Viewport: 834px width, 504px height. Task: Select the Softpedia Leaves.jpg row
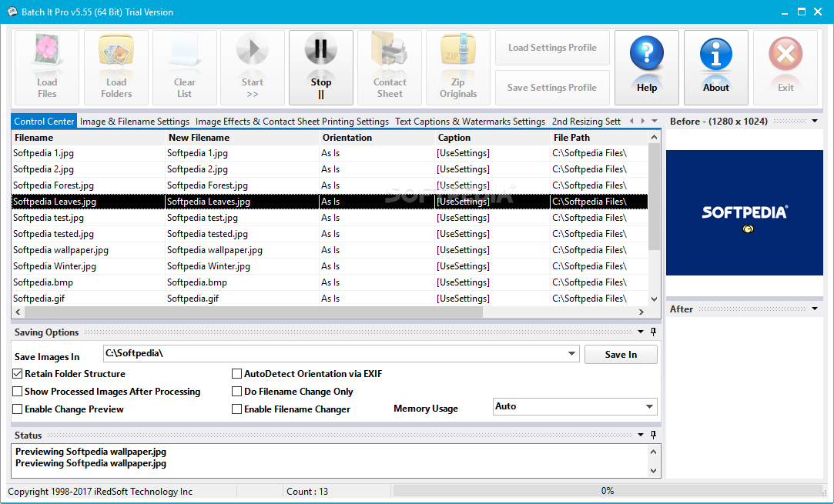pos(330,202)
